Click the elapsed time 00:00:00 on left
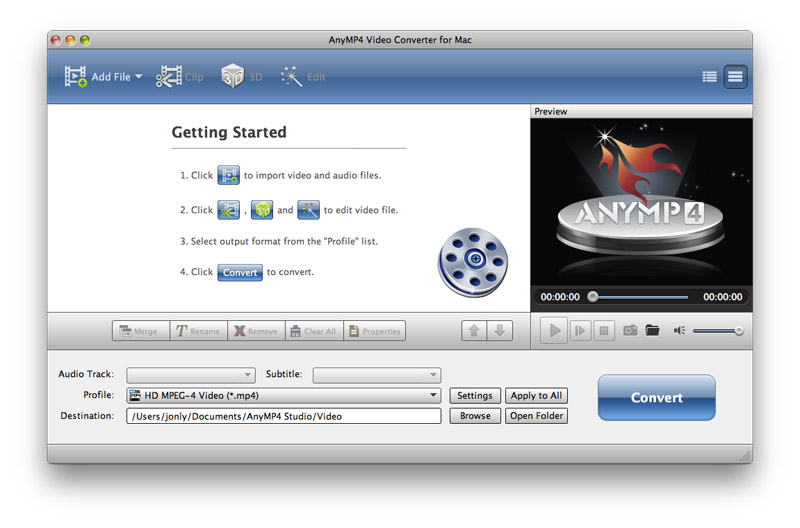 (x=560, y=297)
